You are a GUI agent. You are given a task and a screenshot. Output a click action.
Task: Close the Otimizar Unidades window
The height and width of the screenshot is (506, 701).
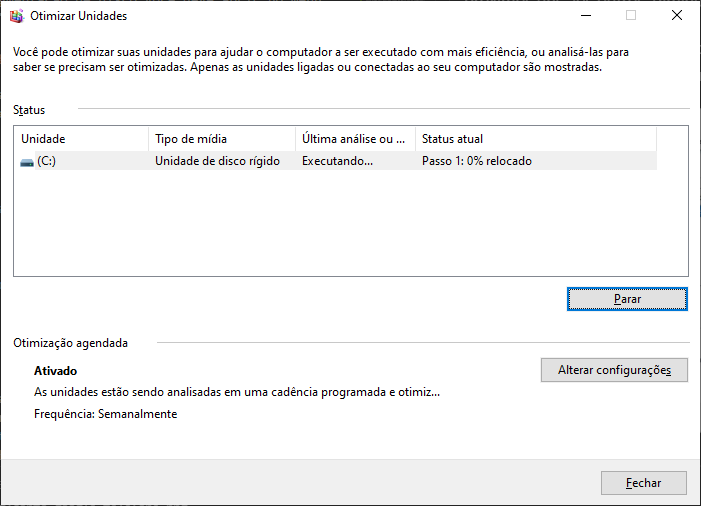(x=677, y=16)
